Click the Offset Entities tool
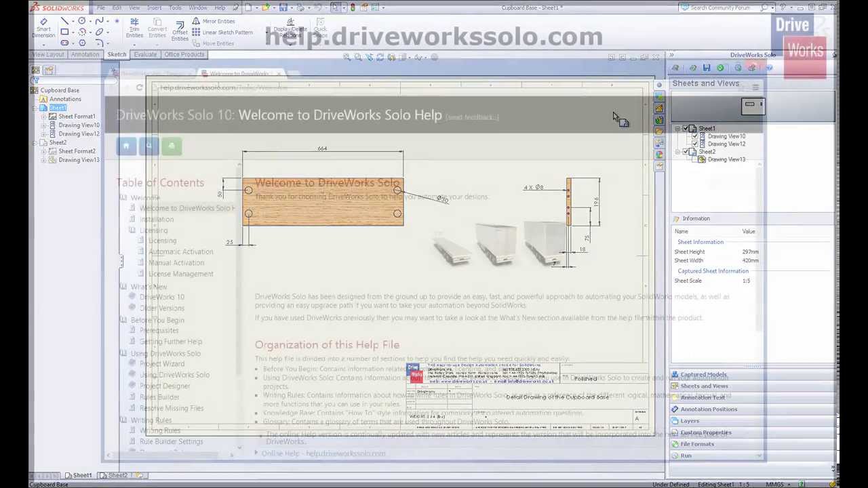868x488 pixels. point(180,31)
